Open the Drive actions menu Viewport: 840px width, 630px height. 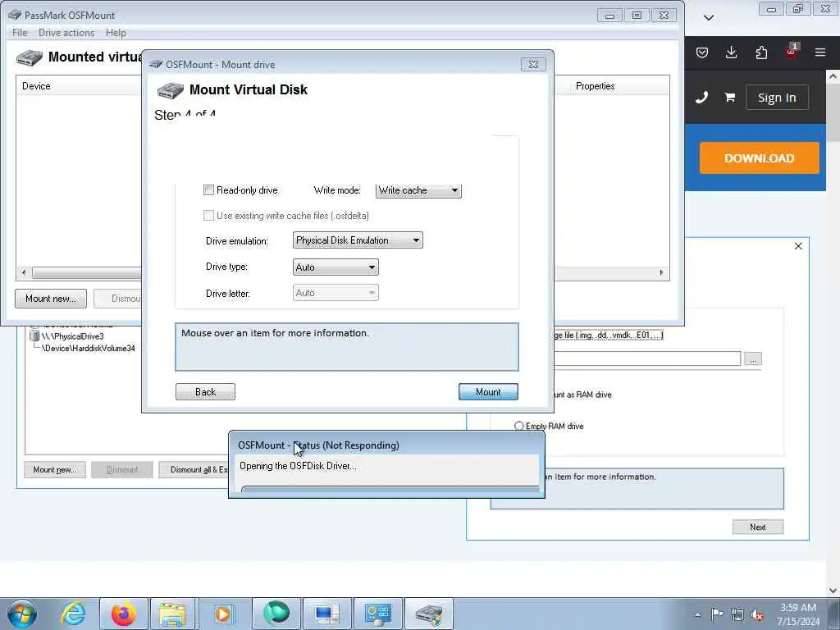66,33
